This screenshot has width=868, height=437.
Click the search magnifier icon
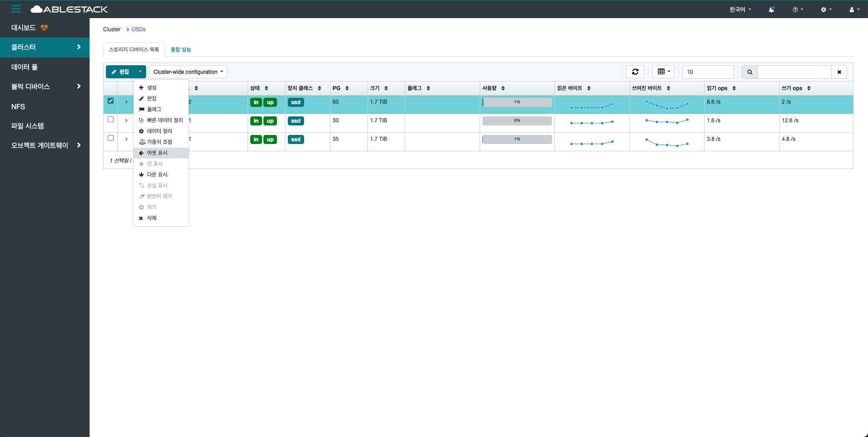(749, 72)
